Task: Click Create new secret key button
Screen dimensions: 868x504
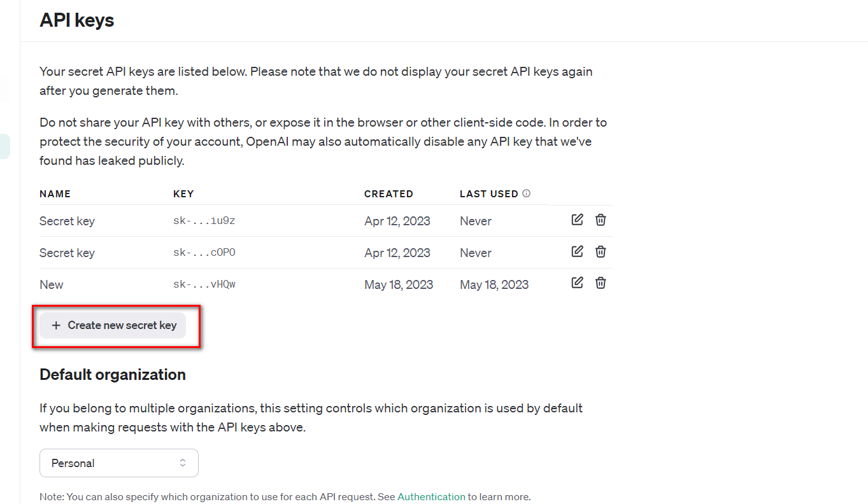Action: click(113, 325)
